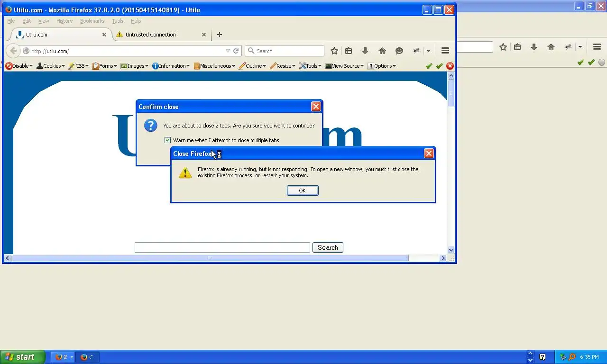The image size is (607, 364).
Task: Open Downloads arrow in the background Firefox window
Action: [x=534, y=47]
